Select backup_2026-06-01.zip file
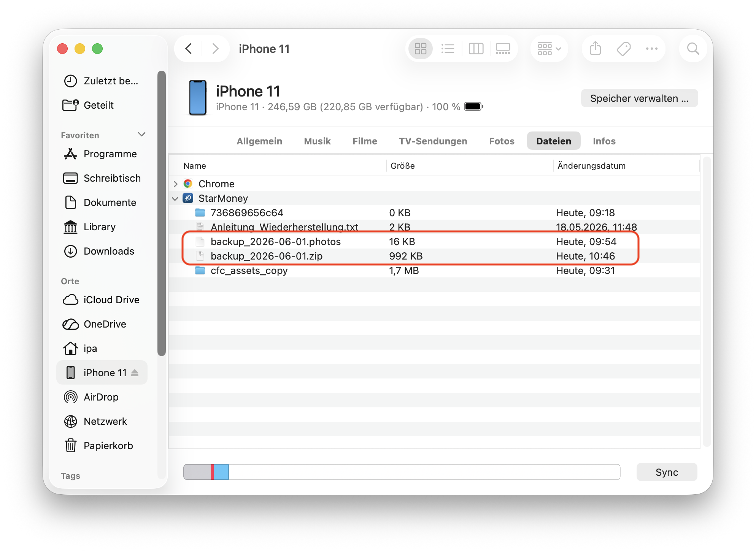The width and height of the screenshot is (756, 551). [x=434, y=256]
